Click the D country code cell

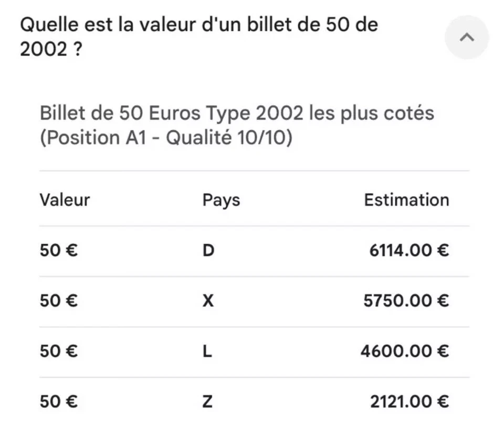click(x=208, y=251)
